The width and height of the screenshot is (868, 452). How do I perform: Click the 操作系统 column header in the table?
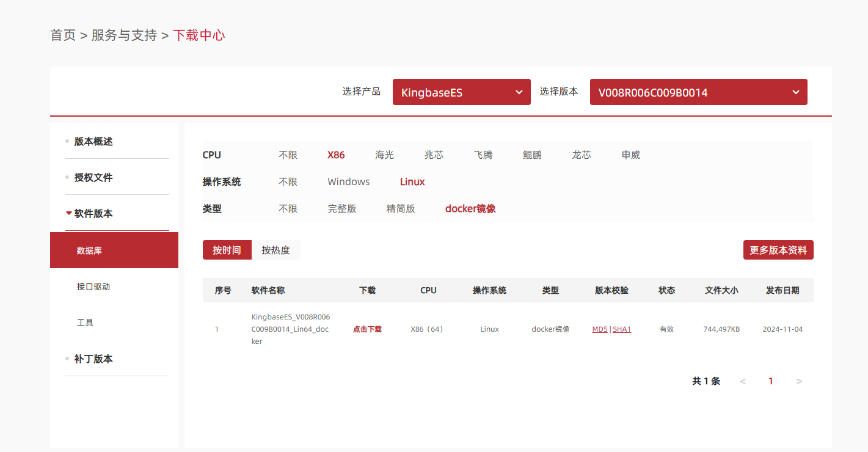489,290
